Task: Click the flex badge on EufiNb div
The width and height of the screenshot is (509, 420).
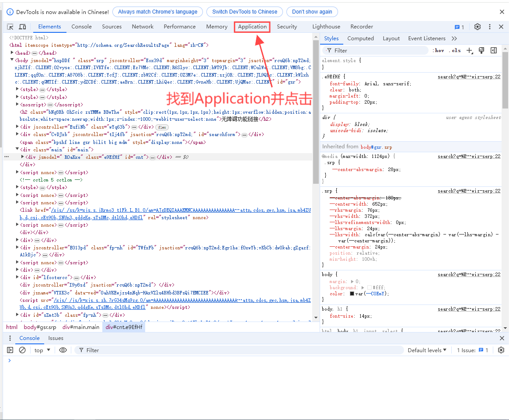Action: 162,127
